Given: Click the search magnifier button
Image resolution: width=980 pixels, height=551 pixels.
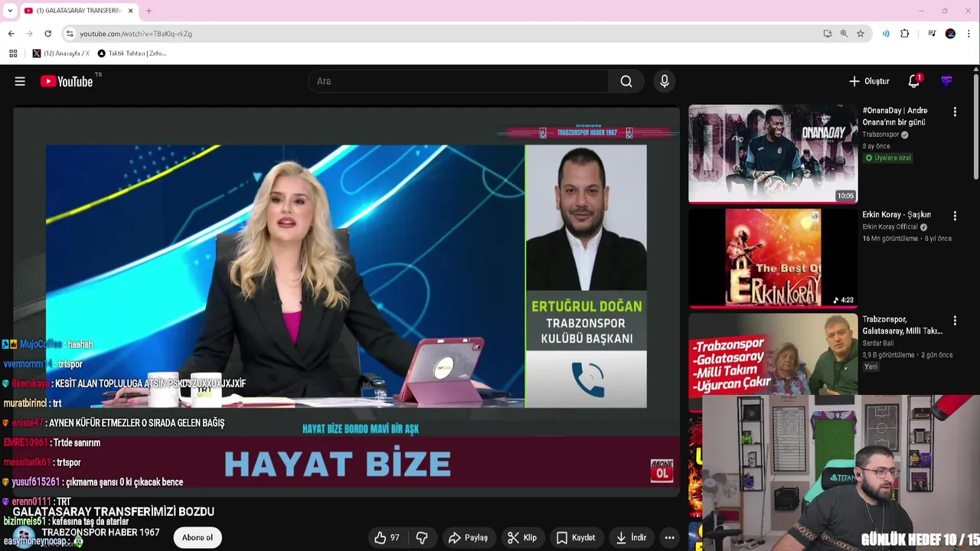Looking at the screenshot, I should tap(626, 81).
